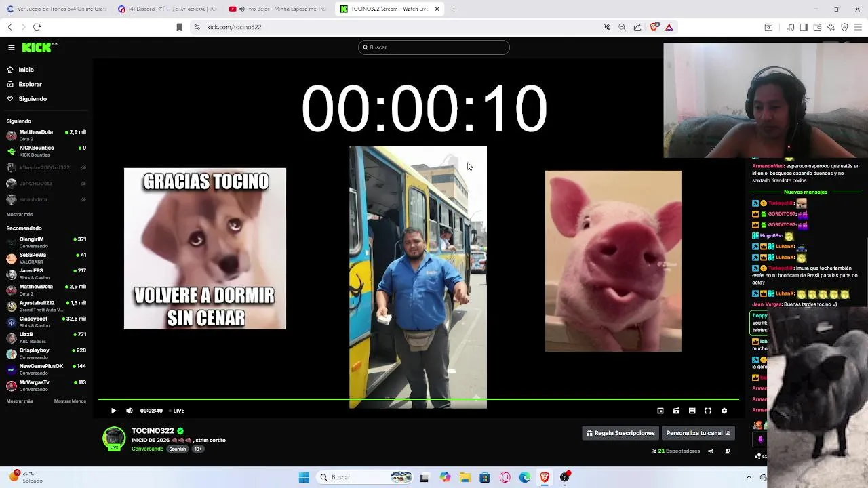Expand followed channels with Mostrar más
The width and height of the screenshot is (868, 488).
[19, 214]
